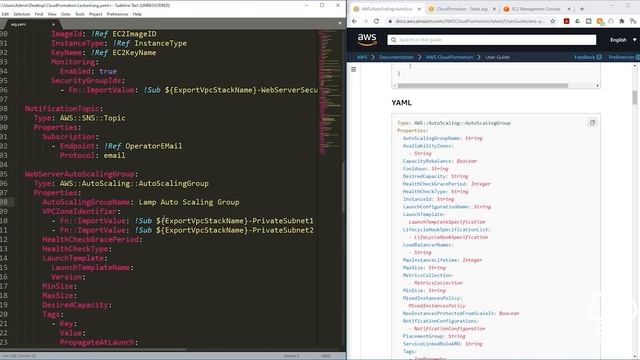Click the PropagateAtLaunch line in editor
Image resolution: width=640 pixels, height=360 pixels.
pos(99,342)
